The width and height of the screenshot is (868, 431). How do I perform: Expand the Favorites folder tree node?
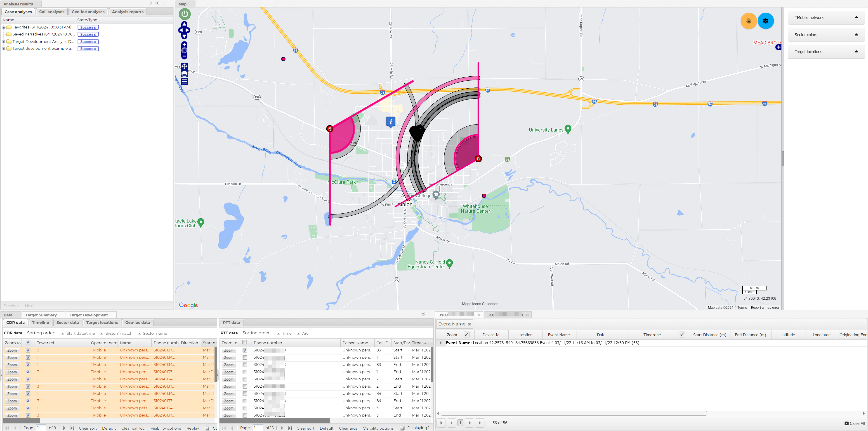tap(4, 27)
